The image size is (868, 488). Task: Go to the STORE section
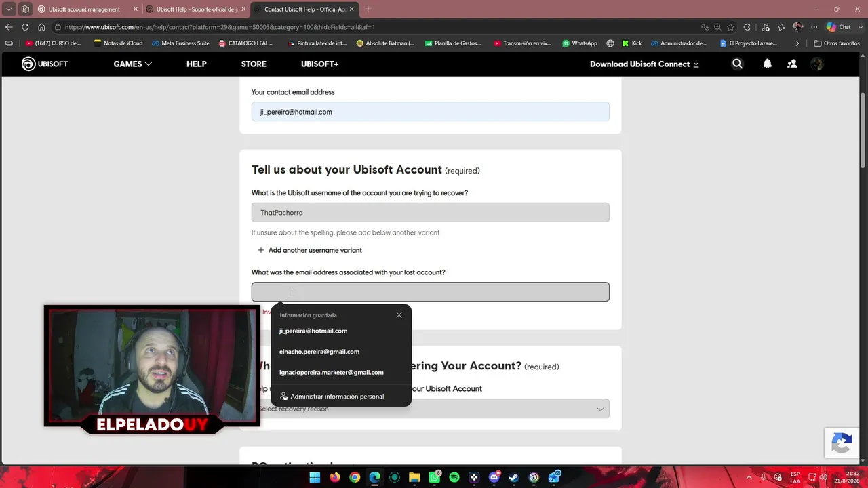pyautogui.click(x=254, y=64)
